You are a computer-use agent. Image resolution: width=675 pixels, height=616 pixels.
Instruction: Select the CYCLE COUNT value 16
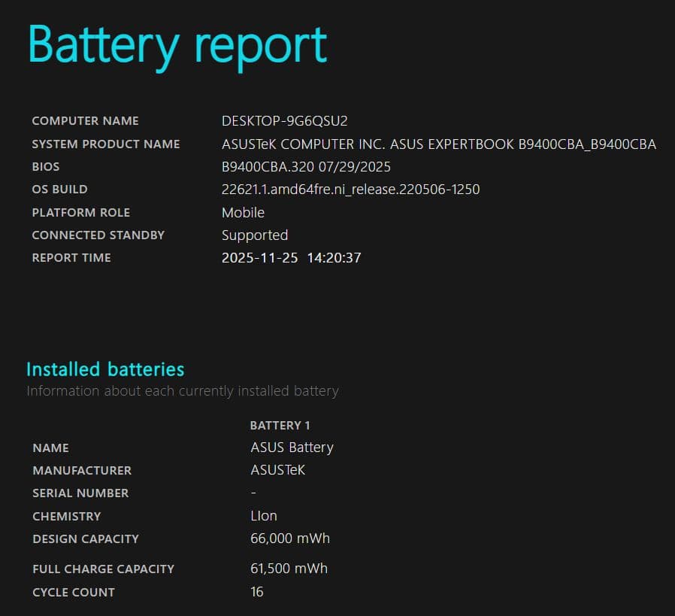257,592
